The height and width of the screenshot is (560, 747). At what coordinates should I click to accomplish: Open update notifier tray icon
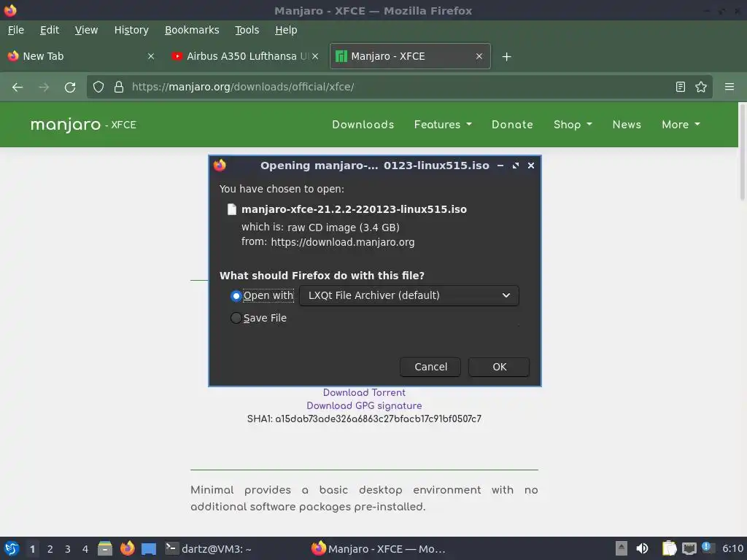coord(708,548)
